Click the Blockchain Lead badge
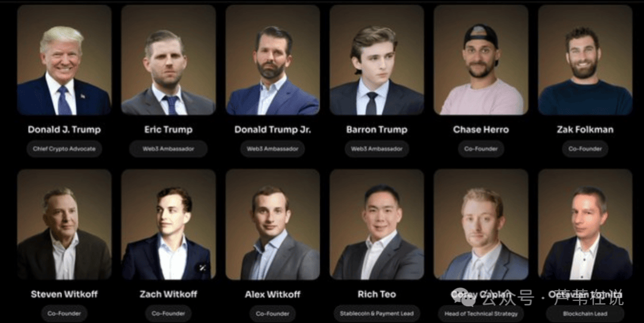 (586, 313)
